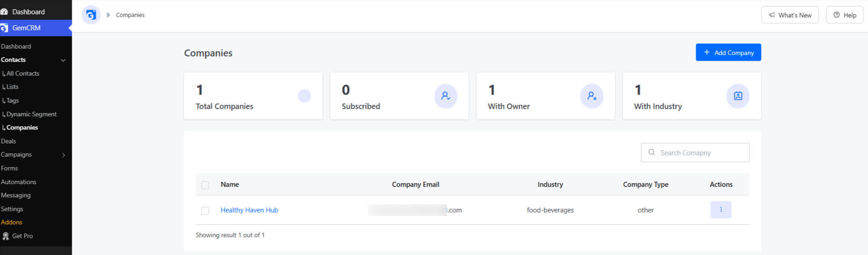Click the search magnifier icon
This screenshot has height=255, width=868.
651,152
